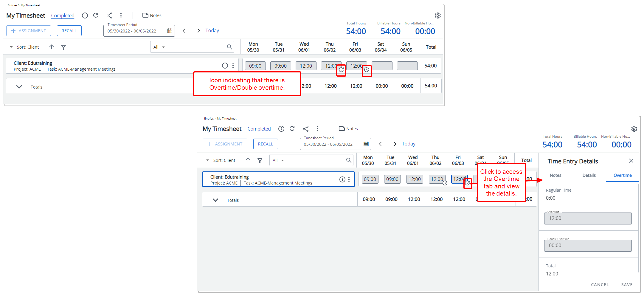Toggle ascending sort arrow in lower timesheet
This screenshot has width=644, height=296.
tap(248, 160)
